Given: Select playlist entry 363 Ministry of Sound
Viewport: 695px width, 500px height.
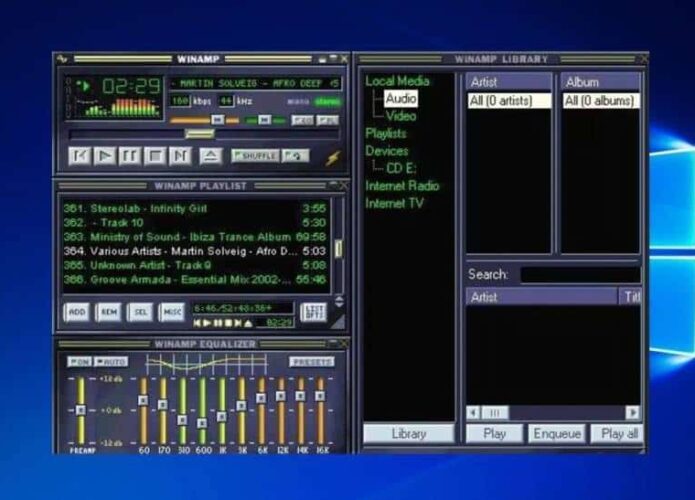Looking at the screenshot, I should (x=195, y=237).
